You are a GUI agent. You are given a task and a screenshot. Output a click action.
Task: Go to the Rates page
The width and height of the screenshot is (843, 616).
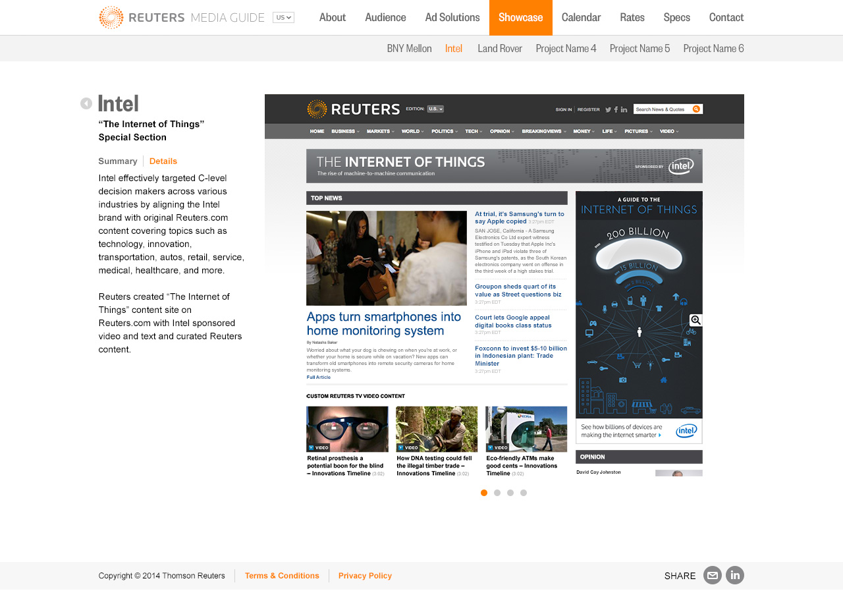tap(632, 18)
